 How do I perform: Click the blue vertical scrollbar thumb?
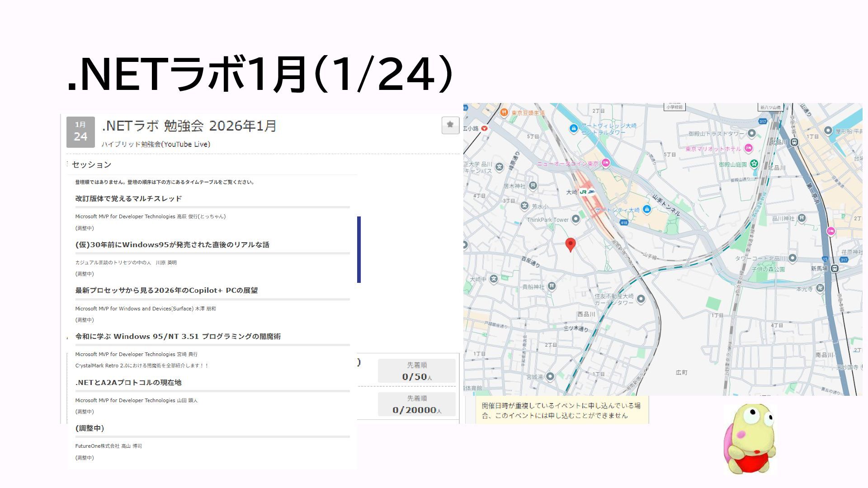point(359,249)
